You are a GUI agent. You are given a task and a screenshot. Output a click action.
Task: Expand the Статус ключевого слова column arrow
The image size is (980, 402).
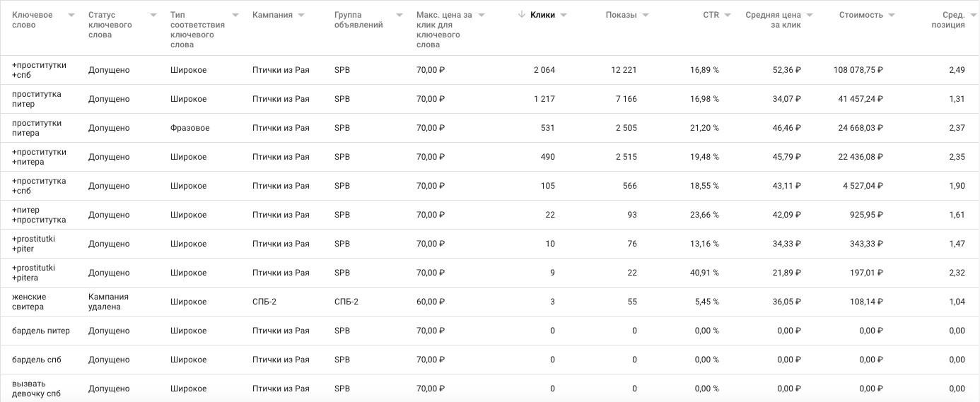153,15
